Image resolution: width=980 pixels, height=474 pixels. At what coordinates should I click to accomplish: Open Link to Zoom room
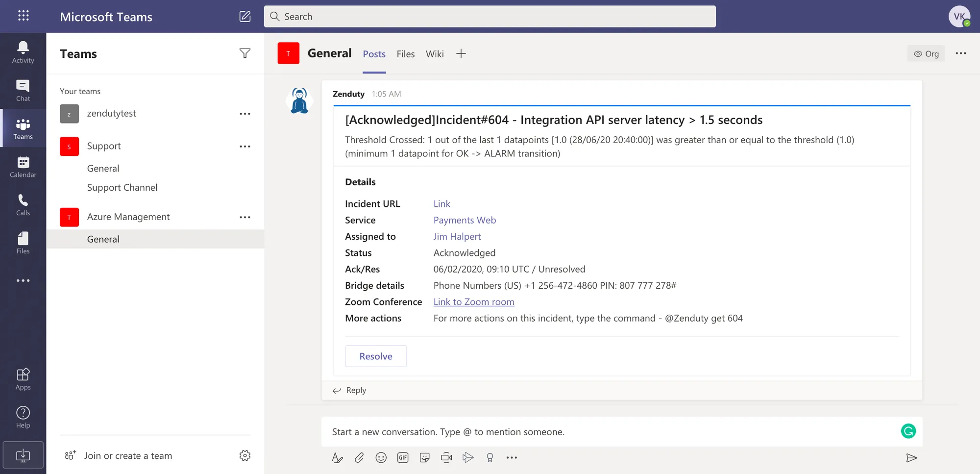[x=474, y=302]
